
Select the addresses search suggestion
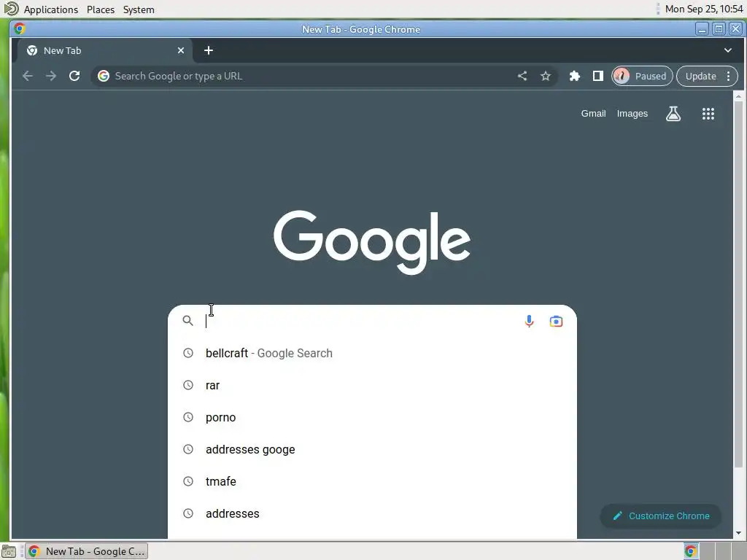click(372, 514)
